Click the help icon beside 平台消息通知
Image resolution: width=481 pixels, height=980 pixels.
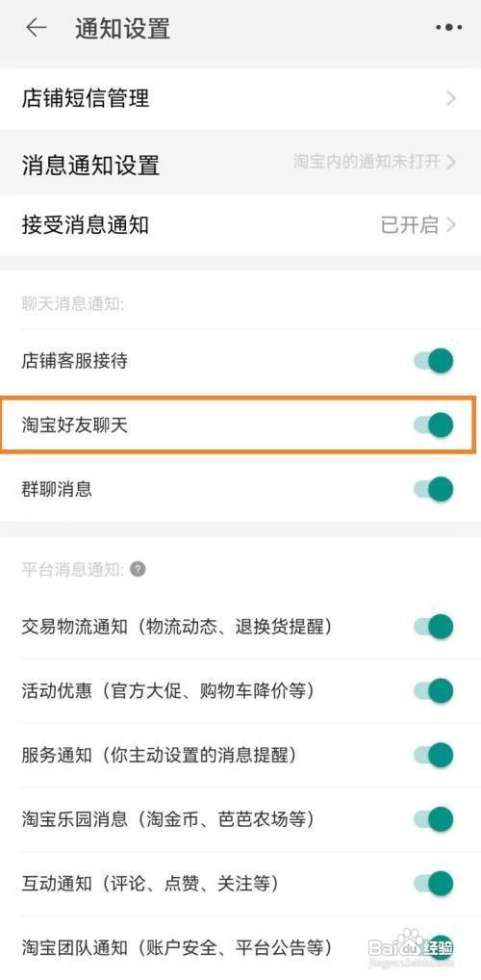(139, 569)
